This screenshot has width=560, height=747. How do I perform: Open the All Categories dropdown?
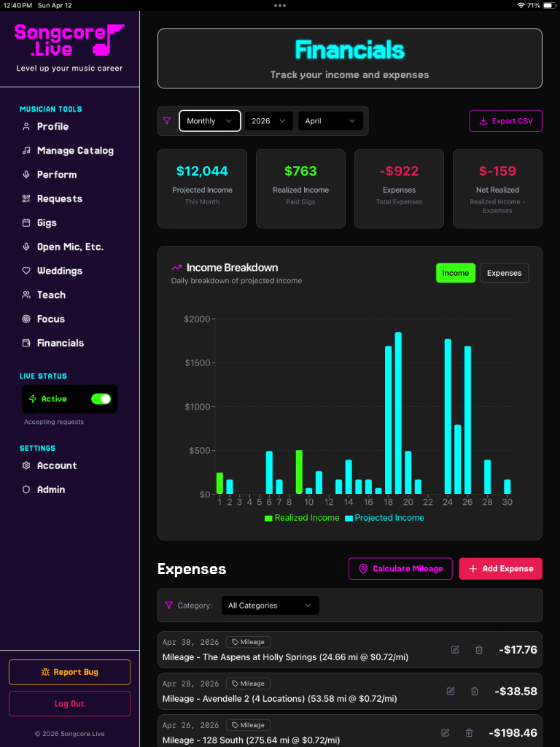(270, 605)
